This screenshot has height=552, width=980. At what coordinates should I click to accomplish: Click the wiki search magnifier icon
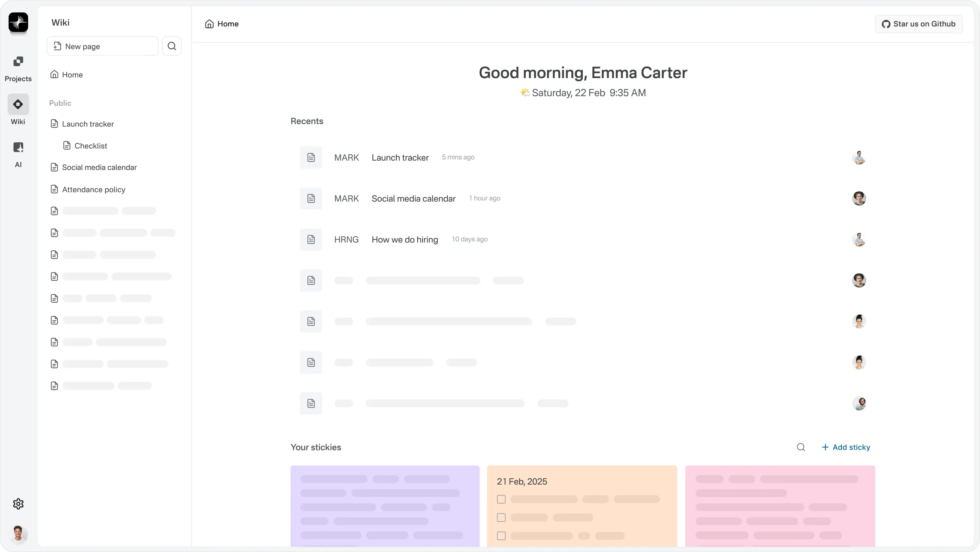click(172, 46)
